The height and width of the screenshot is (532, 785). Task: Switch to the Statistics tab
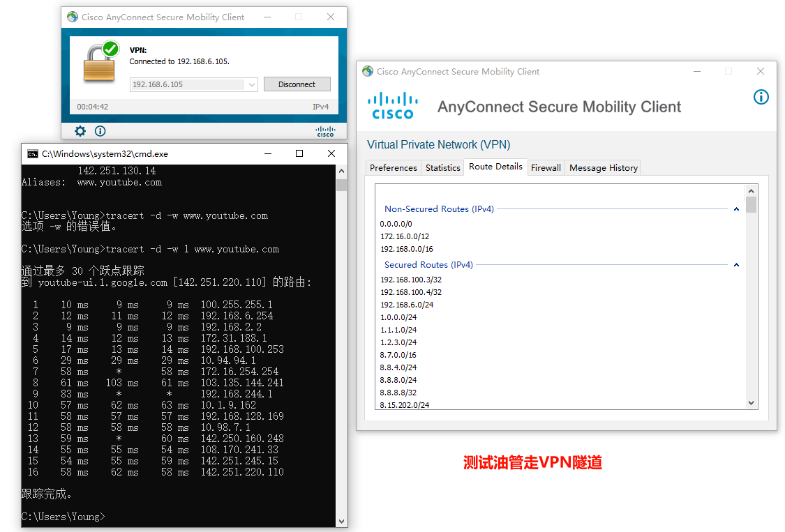pyautogui.click(x=442, y=167)
